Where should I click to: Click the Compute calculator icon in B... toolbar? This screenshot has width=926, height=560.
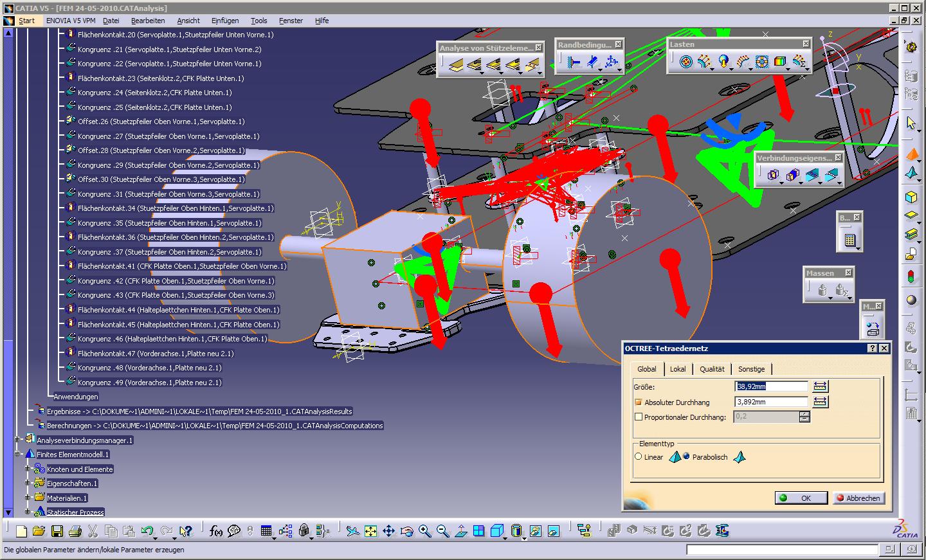(x=849, y=240)
